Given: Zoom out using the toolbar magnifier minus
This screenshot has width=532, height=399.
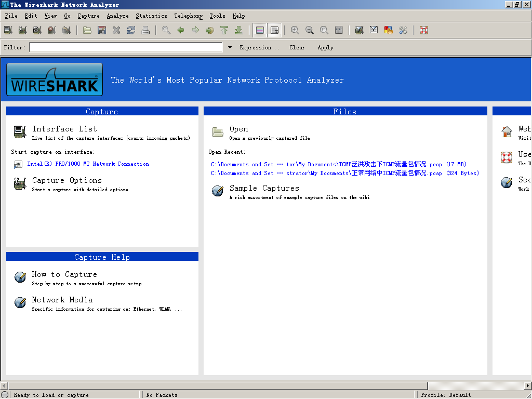Looking at the screenshot, I should (310, 30).
